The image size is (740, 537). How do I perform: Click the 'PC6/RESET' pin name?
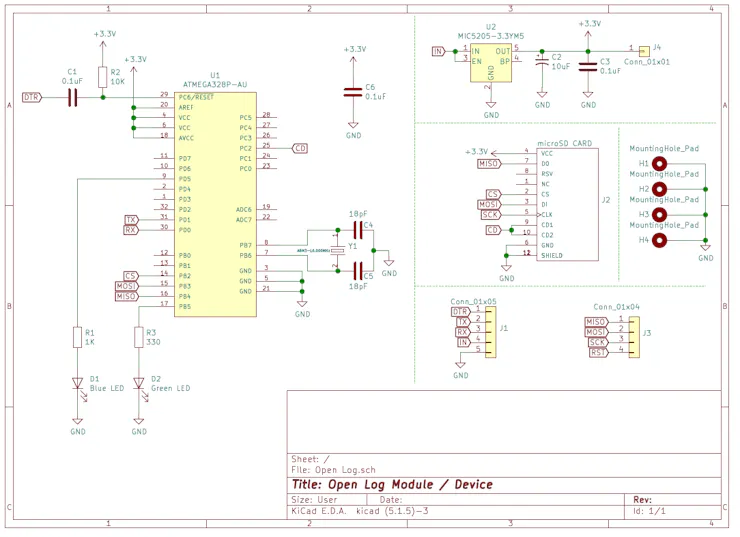pyautogui.click(x=196, y=97)
